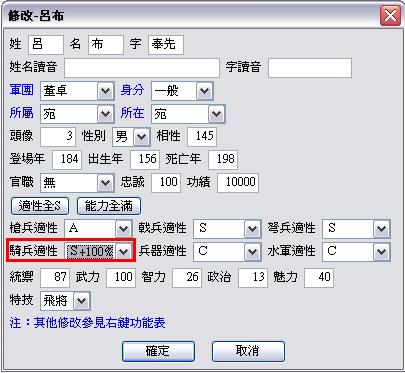Click the 忠誠 loyalty field
Image resolution: width=405 pixels, height=373 pixels.
coord(166,183)
